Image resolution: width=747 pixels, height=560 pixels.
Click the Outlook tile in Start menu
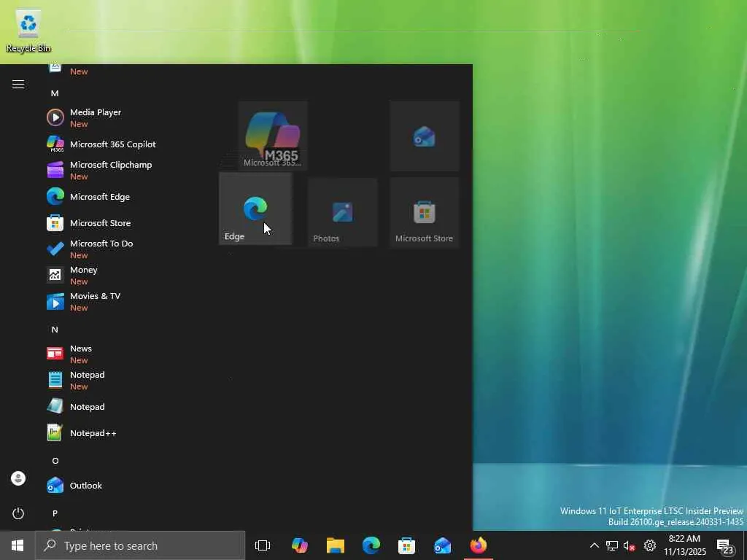425,136
